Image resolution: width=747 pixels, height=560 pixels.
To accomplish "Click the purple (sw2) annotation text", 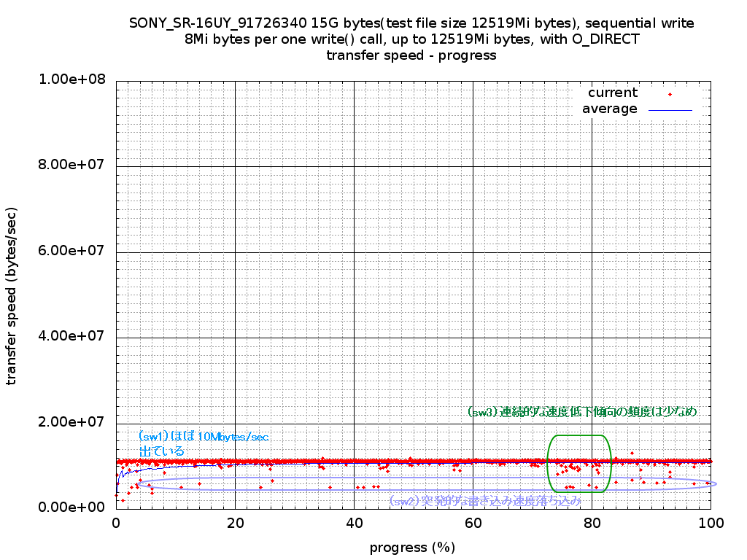I will point(485,500).
